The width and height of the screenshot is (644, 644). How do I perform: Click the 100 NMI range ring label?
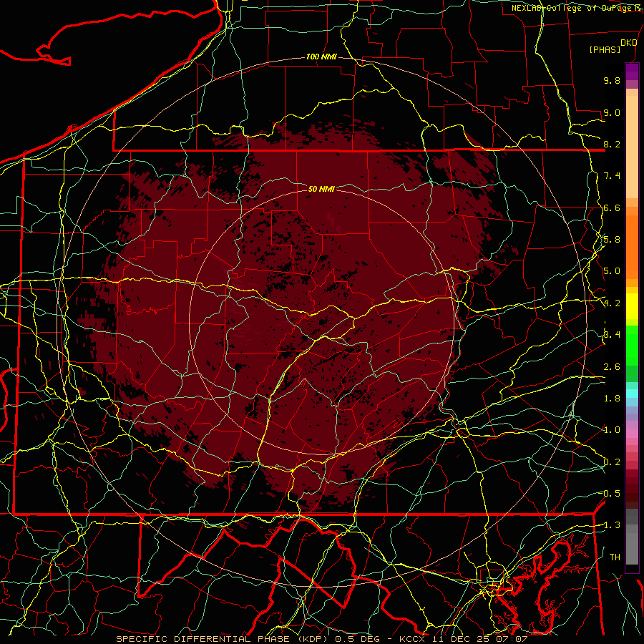click(321, 57)
